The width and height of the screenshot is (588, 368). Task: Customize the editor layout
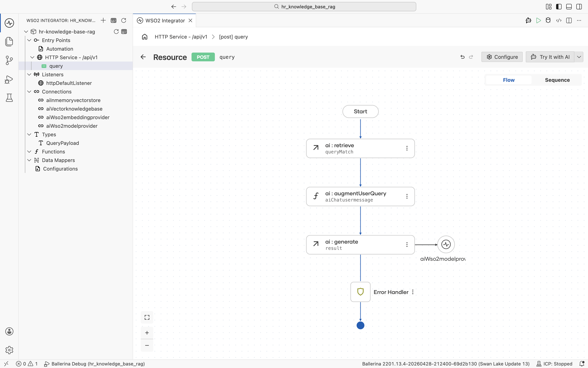549,7
